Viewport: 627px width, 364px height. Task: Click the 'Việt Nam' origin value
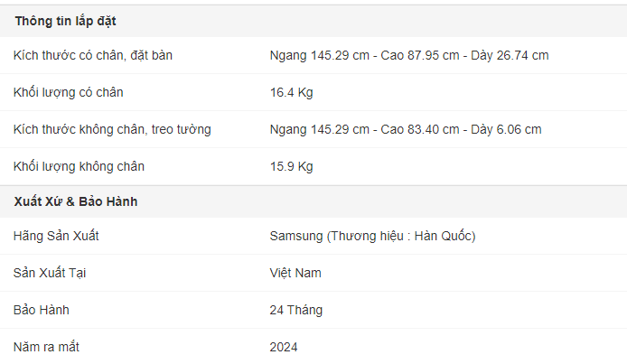[295, 274]
